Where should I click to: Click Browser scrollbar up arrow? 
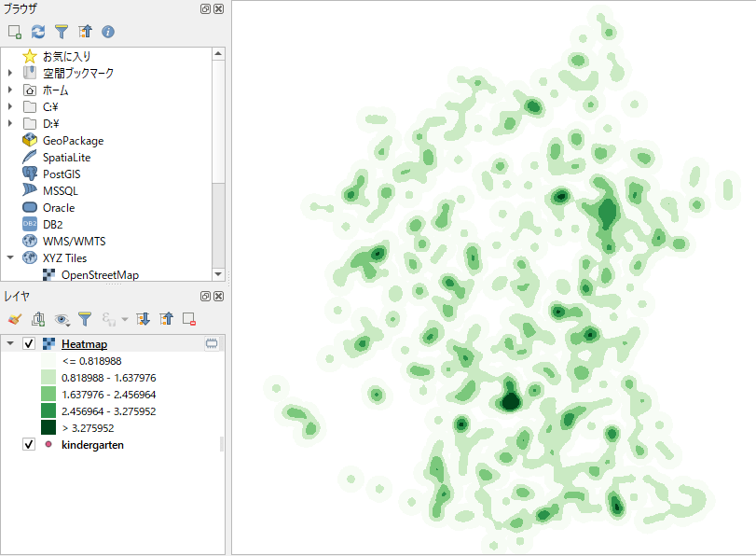coord(218,53)
